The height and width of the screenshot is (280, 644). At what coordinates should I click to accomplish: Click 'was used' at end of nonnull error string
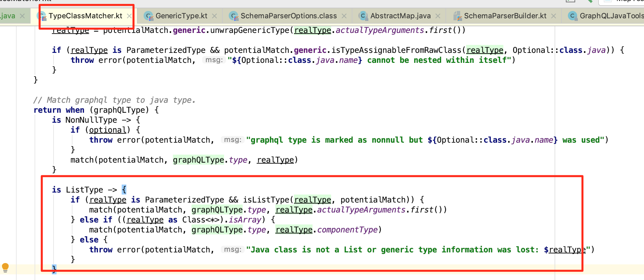(x=581, y=140)
